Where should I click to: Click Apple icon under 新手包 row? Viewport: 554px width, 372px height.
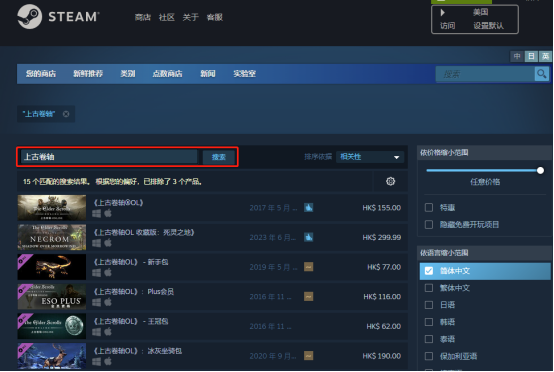click(108, 272)
